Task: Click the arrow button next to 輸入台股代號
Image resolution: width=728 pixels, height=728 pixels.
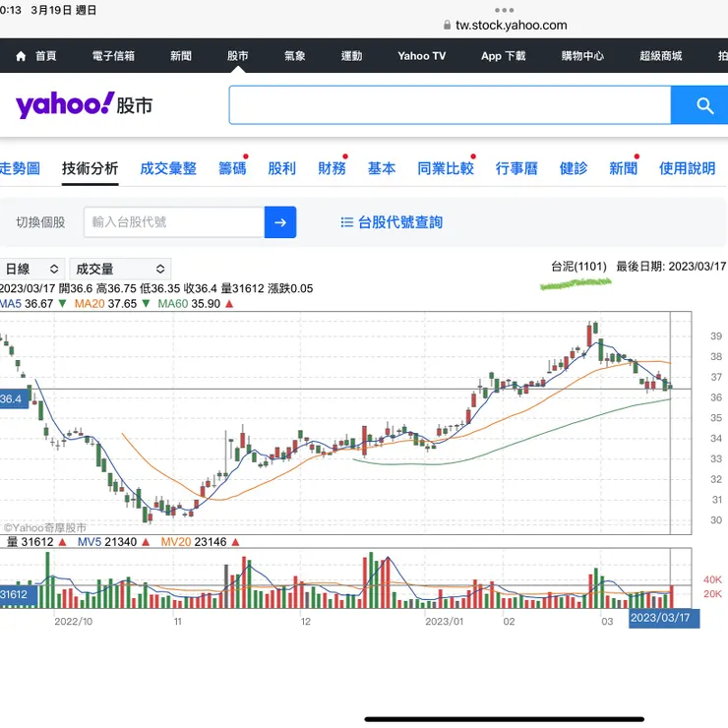Action: (x=280, y=222)
